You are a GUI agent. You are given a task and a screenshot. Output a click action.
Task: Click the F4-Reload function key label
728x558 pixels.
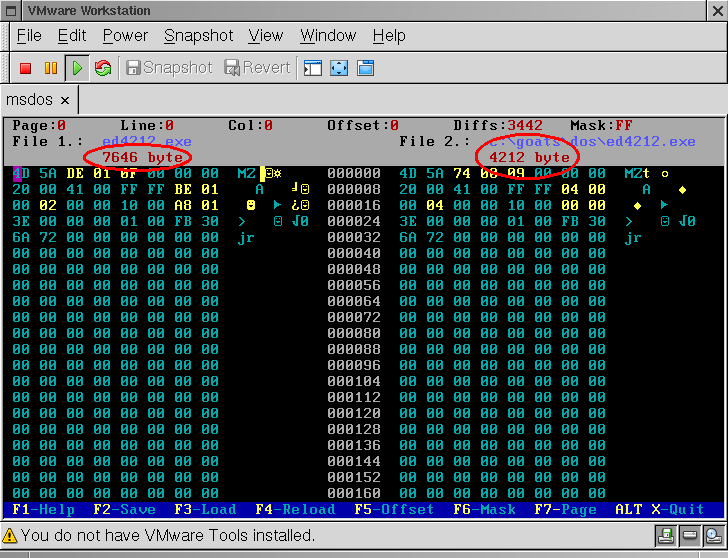(x=295, y=509)
